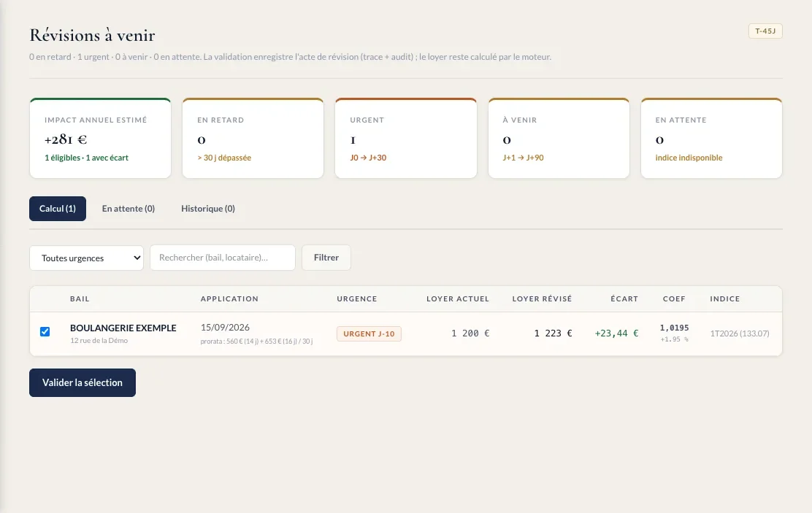
Task: Click the BOULANGERIE EXEMPLE bail name
Action: pyautogui.click(x=123, y=328)
